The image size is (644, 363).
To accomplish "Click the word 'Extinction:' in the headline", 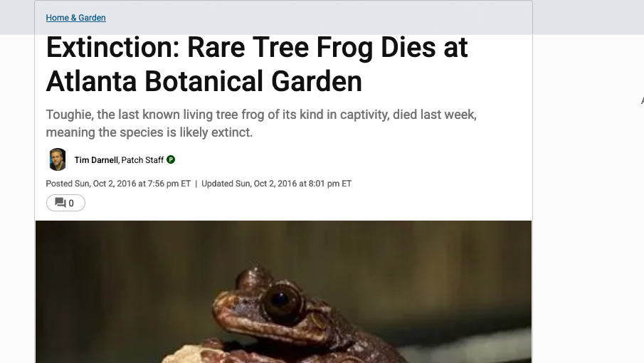I will pos(112,48).
